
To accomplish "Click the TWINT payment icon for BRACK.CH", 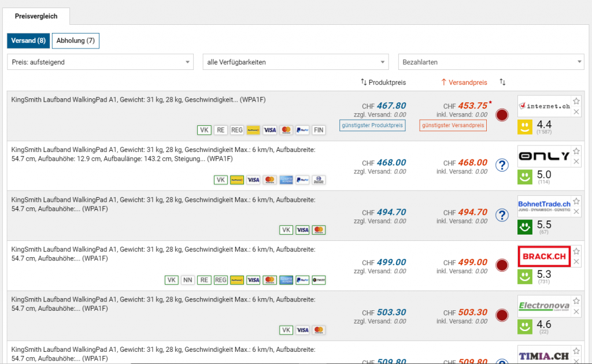I will click(319, 280).
